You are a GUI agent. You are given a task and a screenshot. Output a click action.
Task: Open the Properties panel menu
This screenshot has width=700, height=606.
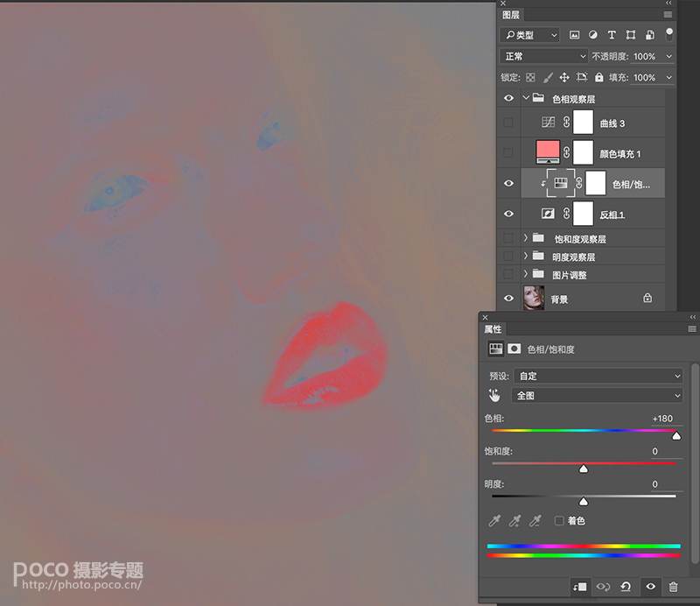[692, 329]
